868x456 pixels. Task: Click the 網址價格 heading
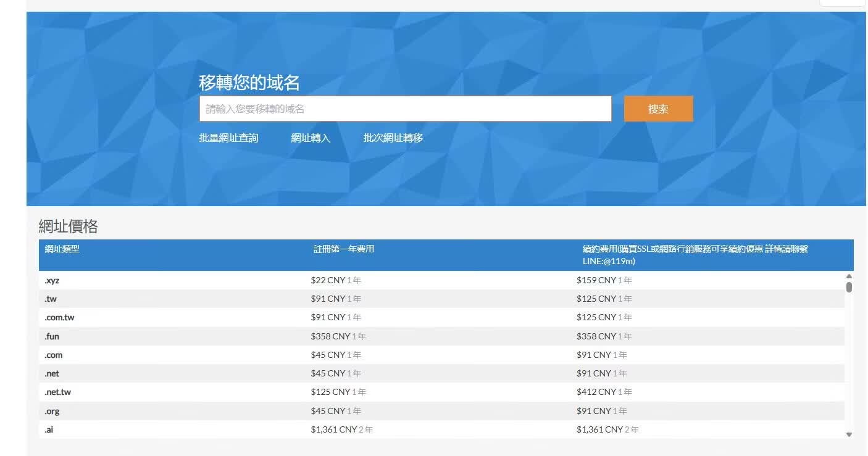[x=68, y=226]
